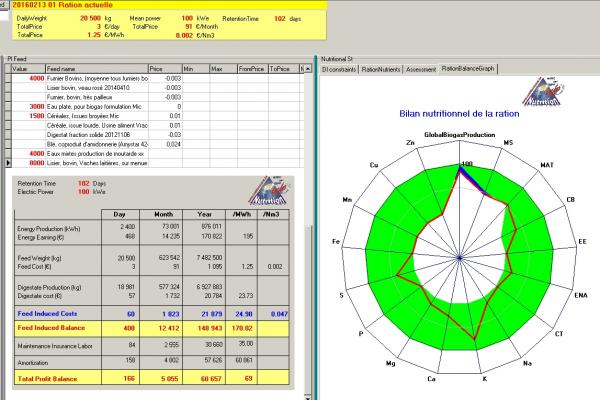Click the /Nm3 column header in results

[271, 214]
